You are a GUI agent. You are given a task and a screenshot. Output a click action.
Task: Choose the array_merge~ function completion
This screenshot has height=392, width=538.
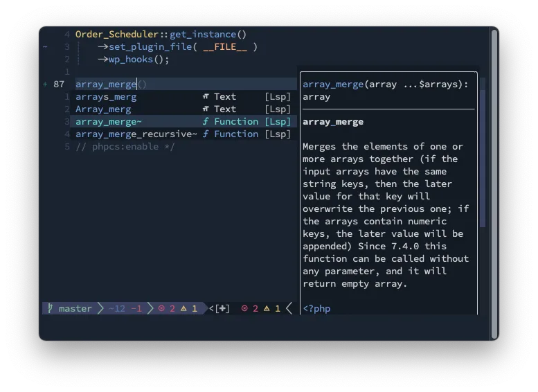pyautogui.click(x=183, y=121)
